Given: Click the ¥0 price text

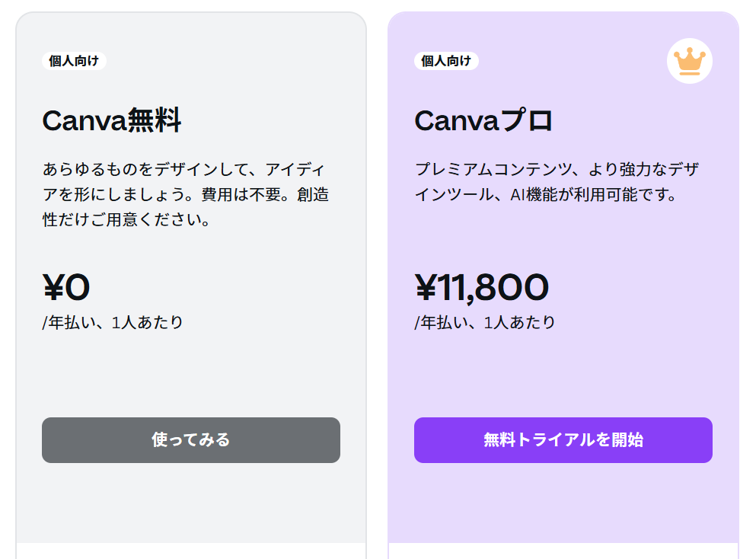Looking at the screenshot, I should pos(66,288).
